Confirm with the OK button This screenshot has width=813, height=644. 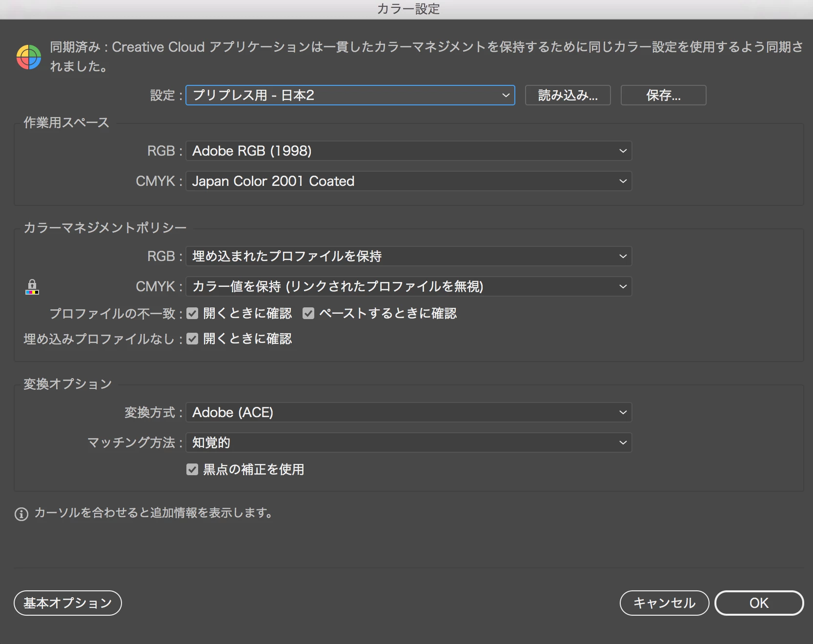pos(759,603)
